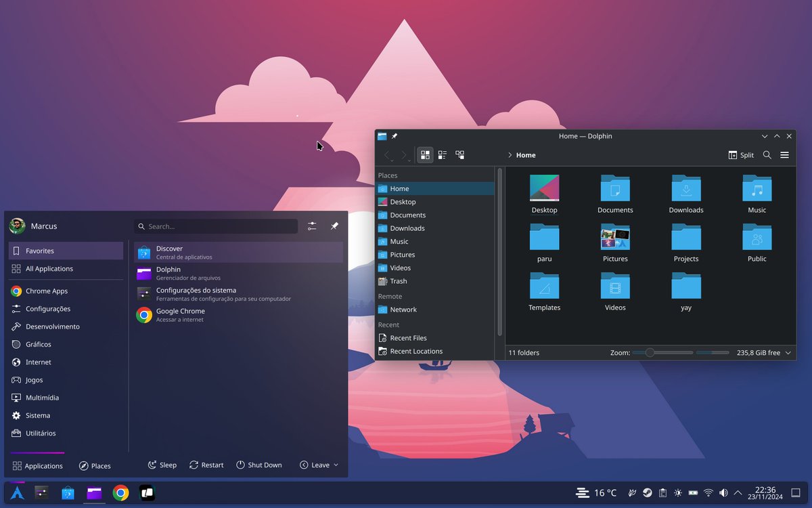Click the Zoom slider in Dolphin's status bar

[663, 353]
